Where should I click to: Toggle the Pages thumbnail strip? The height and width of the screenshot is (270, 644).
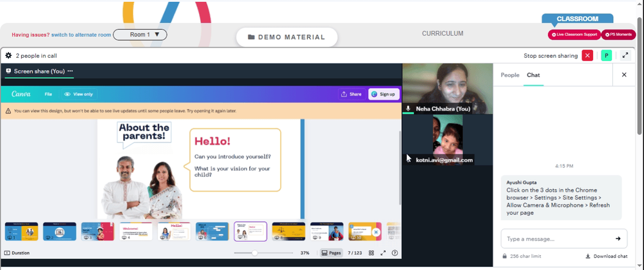pyautogui.click(x=331, y=253)
